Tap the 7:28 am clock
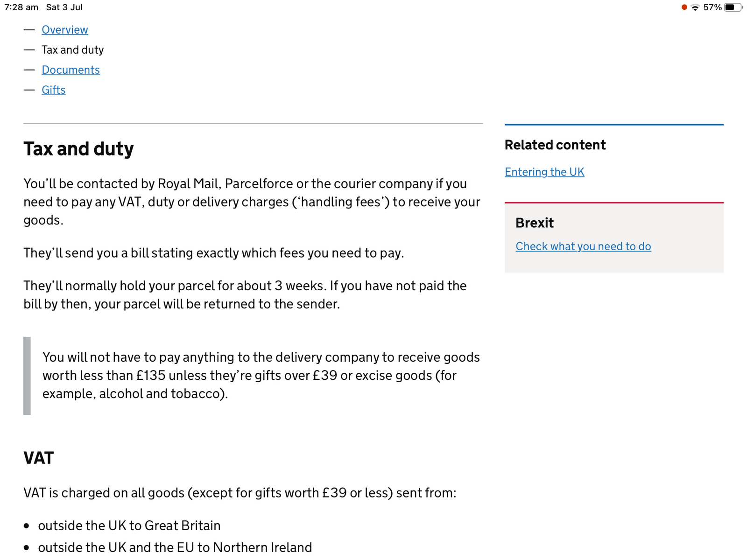 coord(21,7)
